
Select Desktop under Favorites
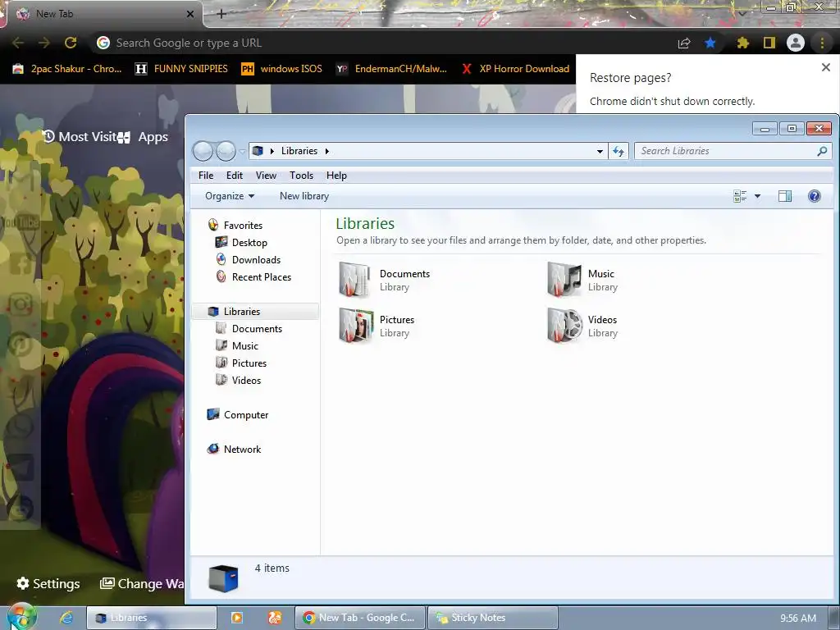coord(249,243)
